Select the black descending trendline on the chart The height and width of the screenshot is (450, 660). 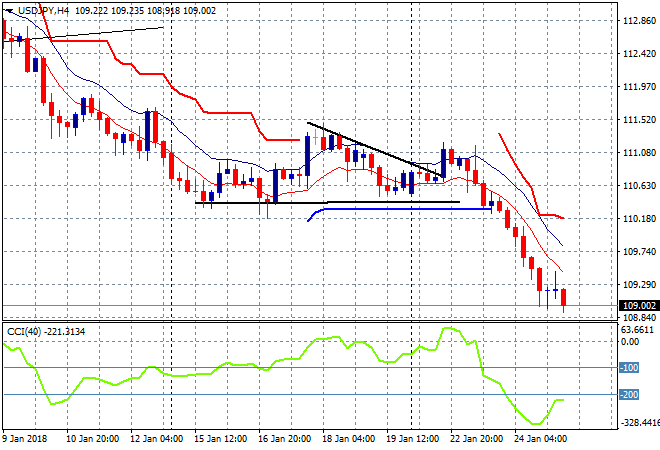pos(375,149)
